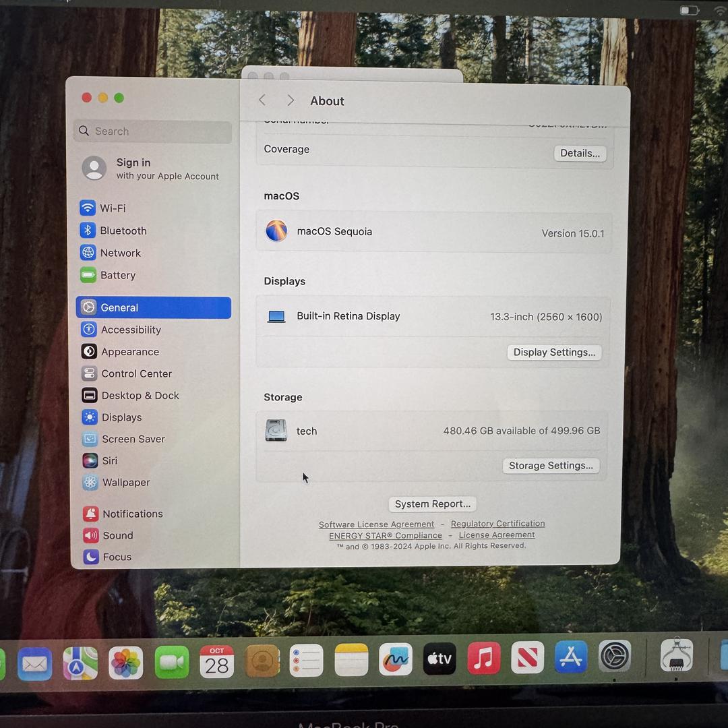
Task: Open Notifications settings
Action: point(123,514)
